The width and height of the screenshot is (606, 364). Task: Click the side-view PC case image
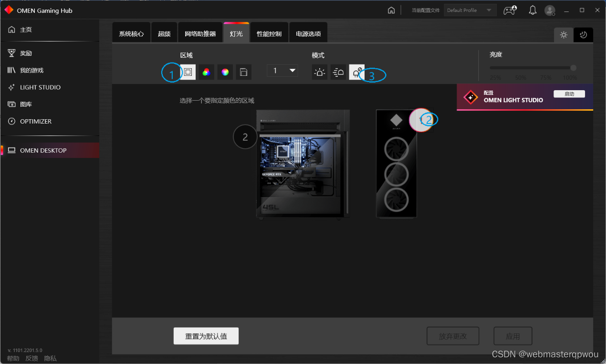pos(303,164)
